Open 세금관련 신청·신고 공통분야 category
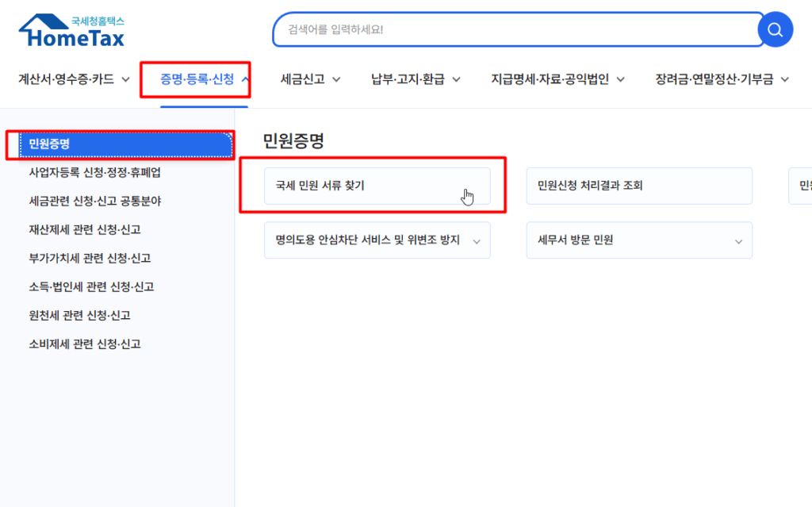The image size is (812, 507). click(94, 201)
